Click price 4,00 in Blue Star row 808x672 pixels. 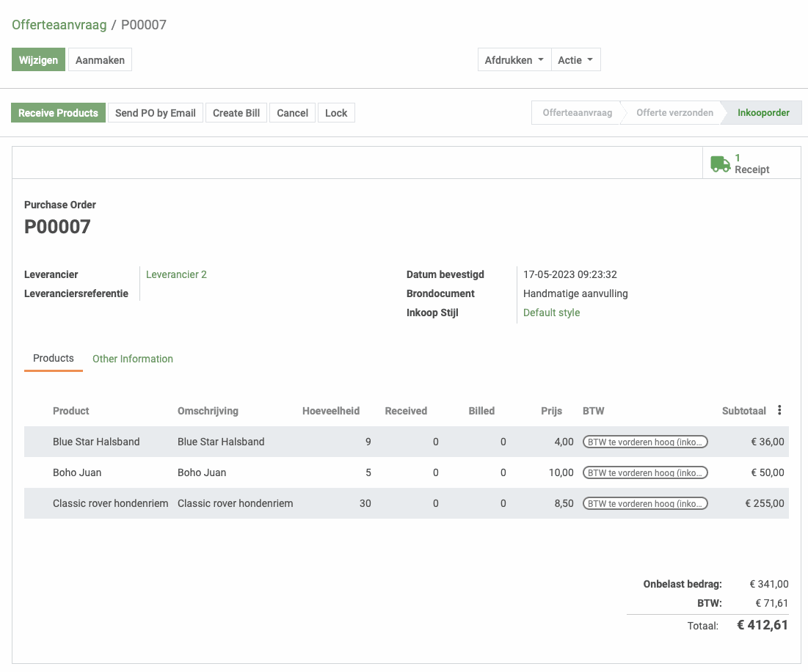click(564, 442)
